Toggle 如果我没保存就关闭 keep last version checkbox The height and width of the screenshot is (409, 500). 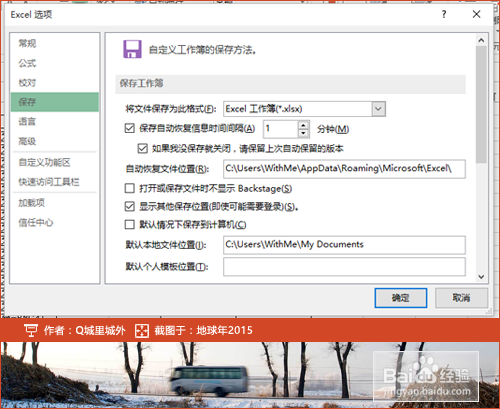143,148
